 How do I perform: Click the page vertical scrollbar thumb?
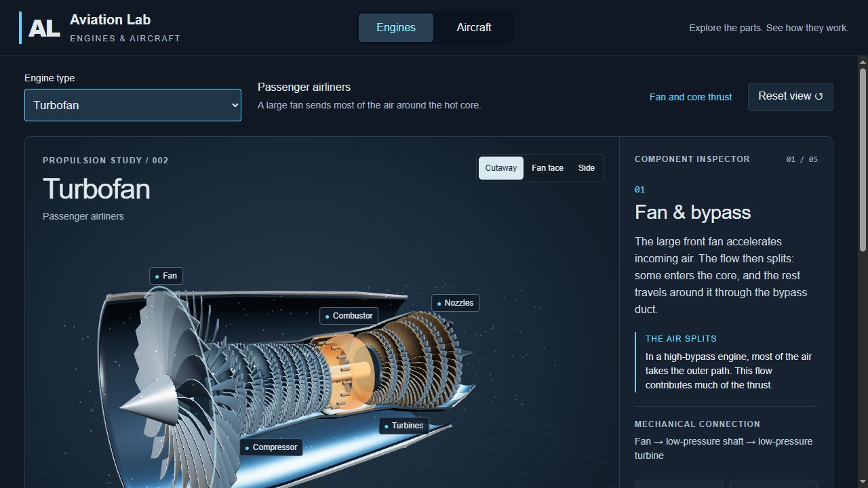[x=863, y=159]
